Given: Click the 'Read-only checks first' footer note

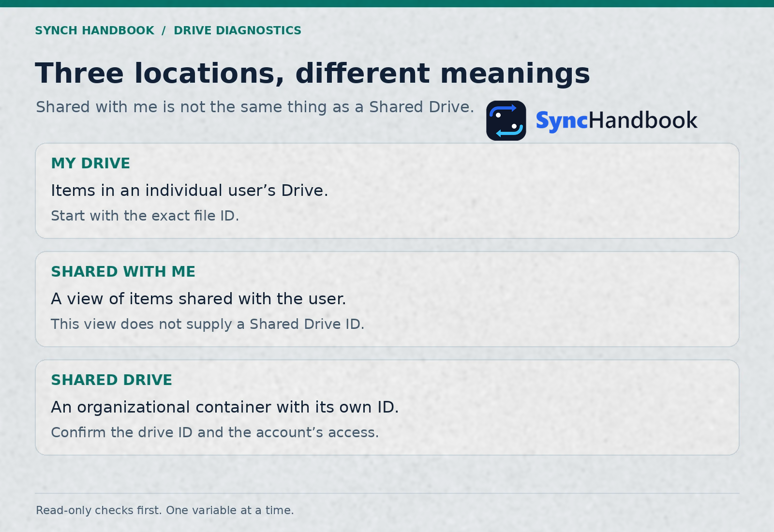Looking at the screenshot, I should 165,510.
